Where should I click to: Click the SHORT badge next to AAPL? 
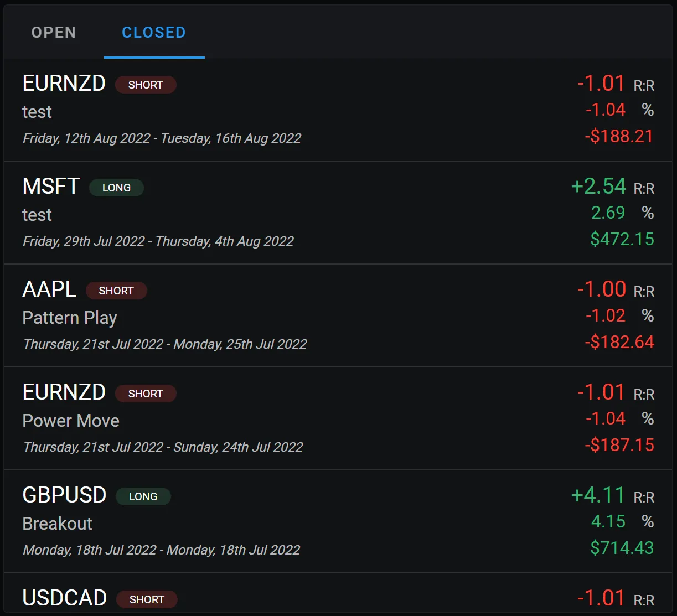pos(116,291)
